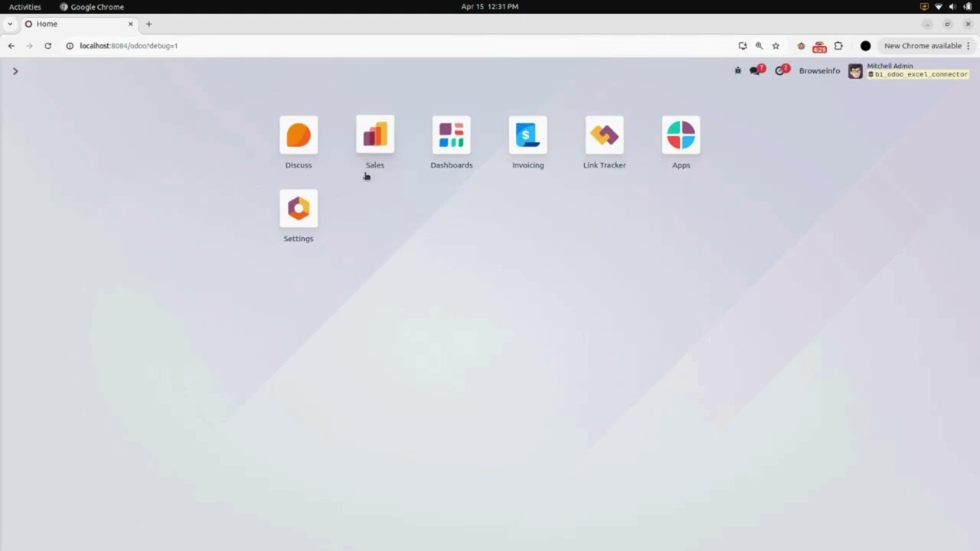Screen dimensions: 980x551
Task: Reload the current page
Action: click(x=47, y=46)
